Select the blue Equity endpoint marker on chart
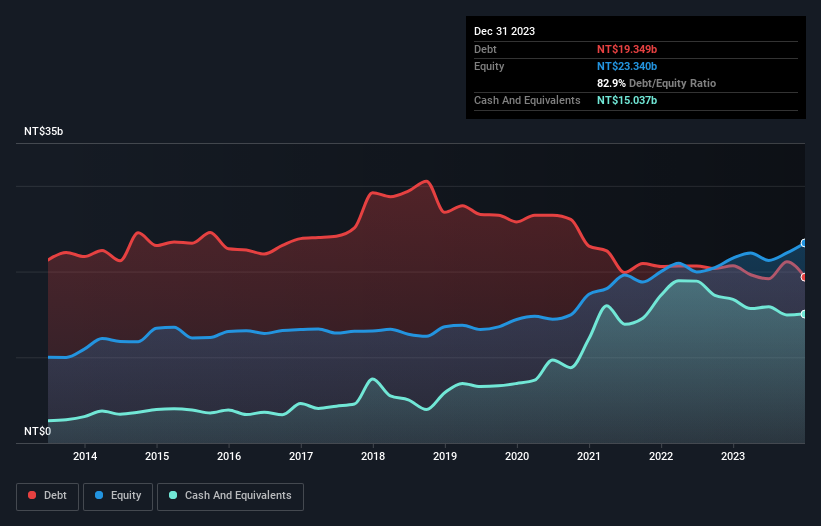821x526 pixels. (x=804, y=243)
